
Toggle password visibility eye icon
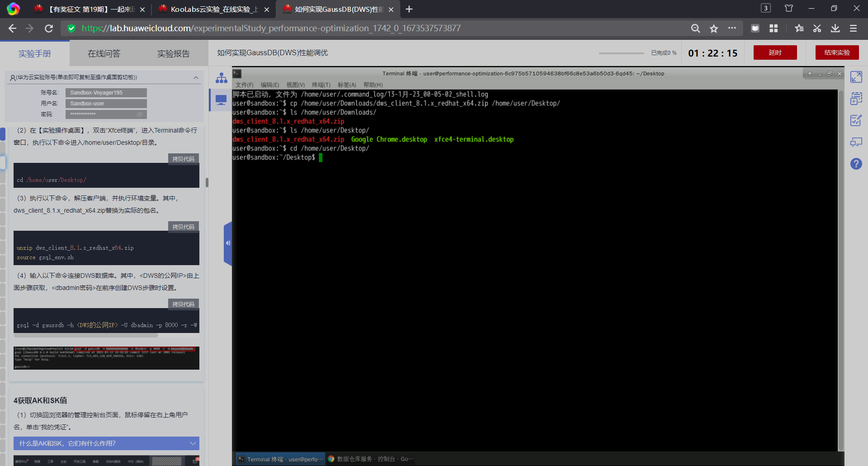[140, 114]
